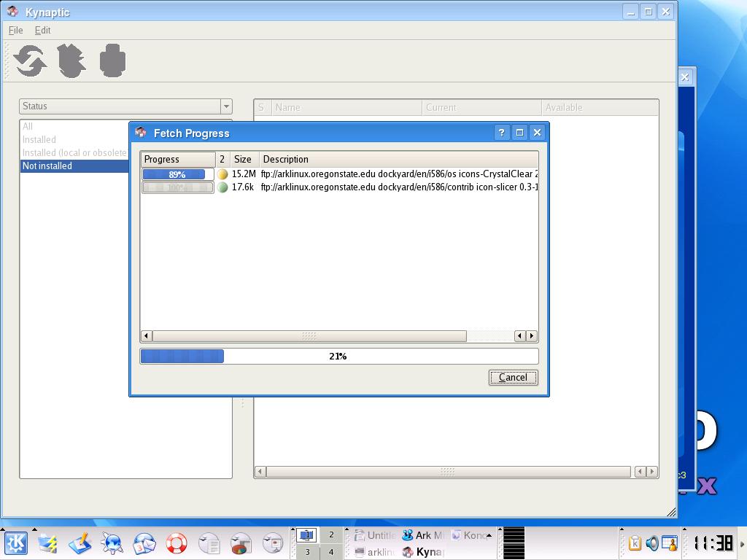Click the Current column header
Screen dimensions: 747x560
tap(481, 108)
